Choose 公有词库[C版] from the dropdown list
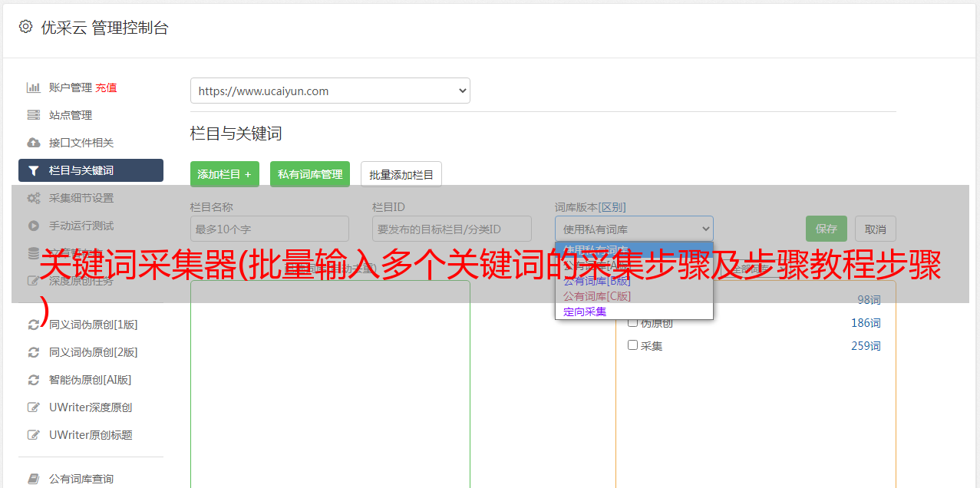The height and width of the screenshot is (488, 980). 597,296
